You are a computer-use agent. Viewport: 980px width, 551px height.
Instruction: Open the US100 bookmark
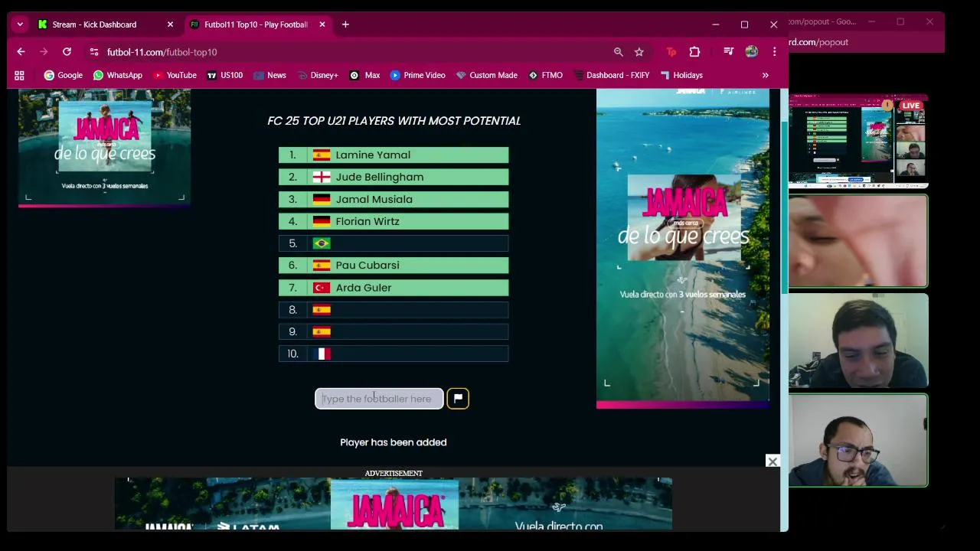(224, 75)
